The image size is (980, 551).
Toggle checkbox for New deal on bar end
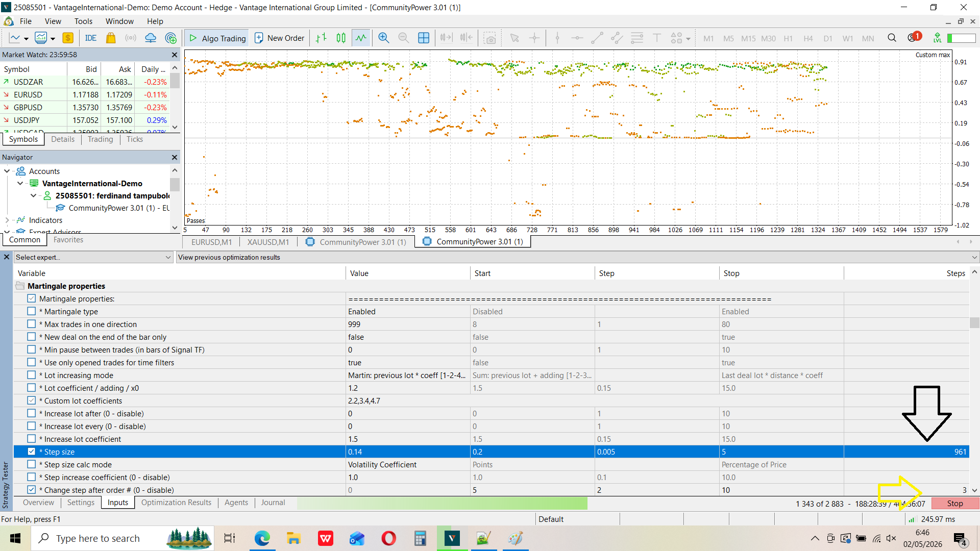[x=32, y=337]
